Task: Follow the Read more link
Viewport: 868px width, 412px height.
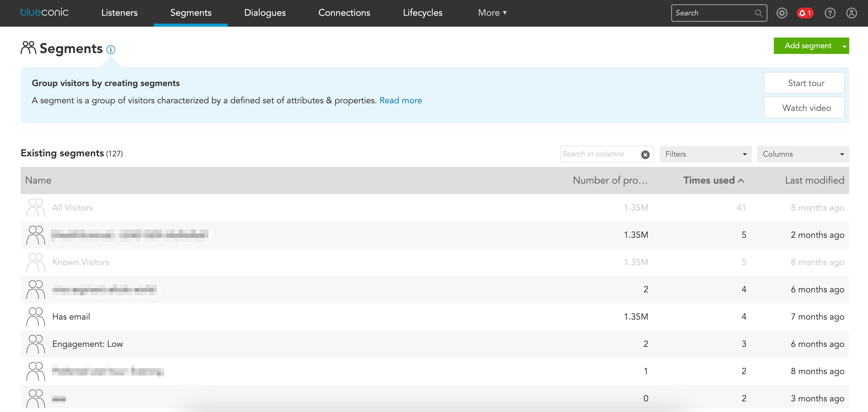Action: [x=400, y=101]
